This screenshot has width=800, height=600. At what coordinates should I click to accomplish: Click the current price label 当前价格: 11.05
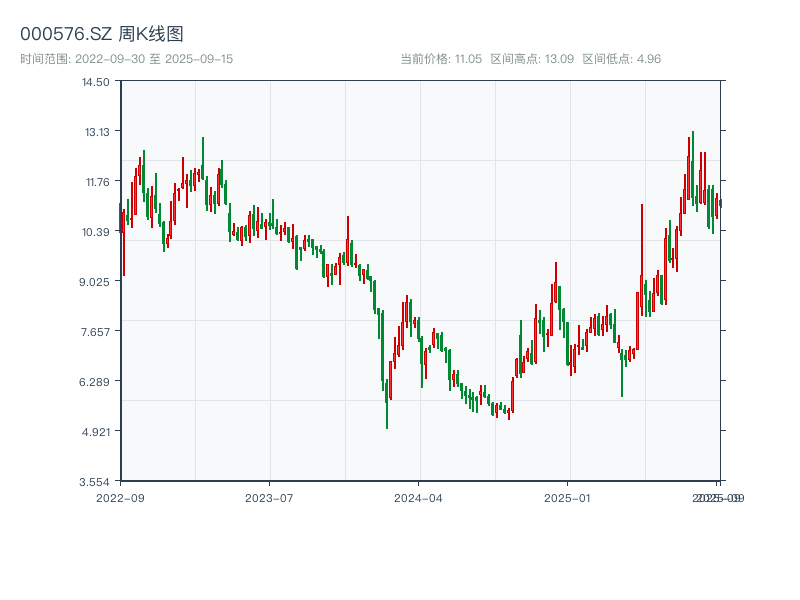click(x=441, y=59)
